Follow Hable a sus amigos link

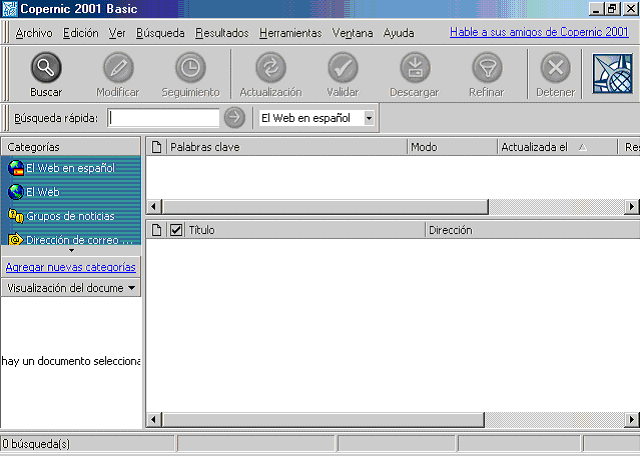pos(539,32)
